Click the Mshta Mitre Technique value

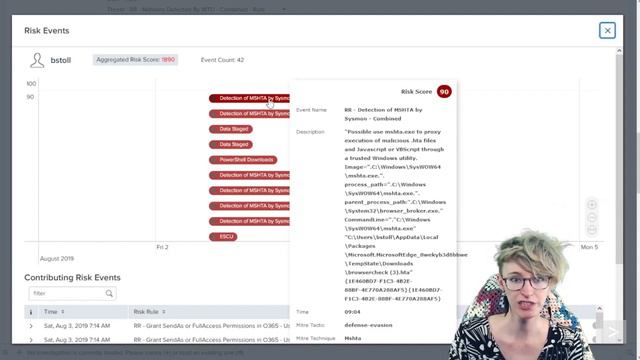(353, 338)
